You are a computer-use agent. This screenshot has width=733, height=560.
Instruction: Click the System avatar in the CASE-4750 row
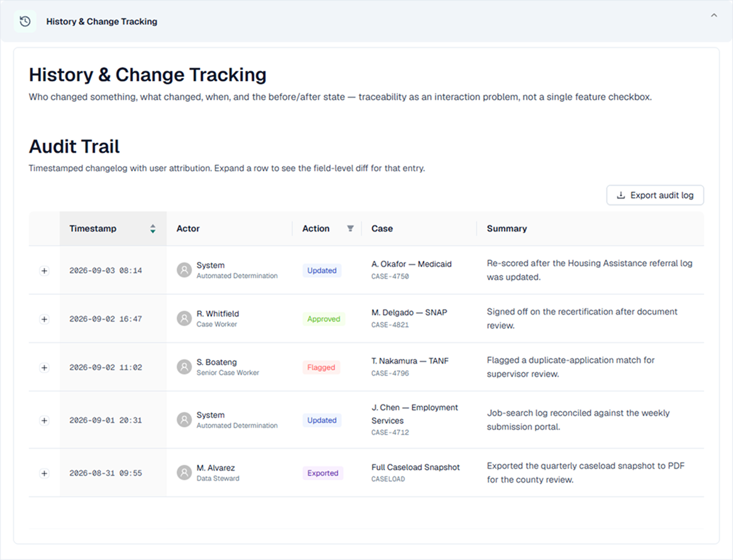pos(184,270)
